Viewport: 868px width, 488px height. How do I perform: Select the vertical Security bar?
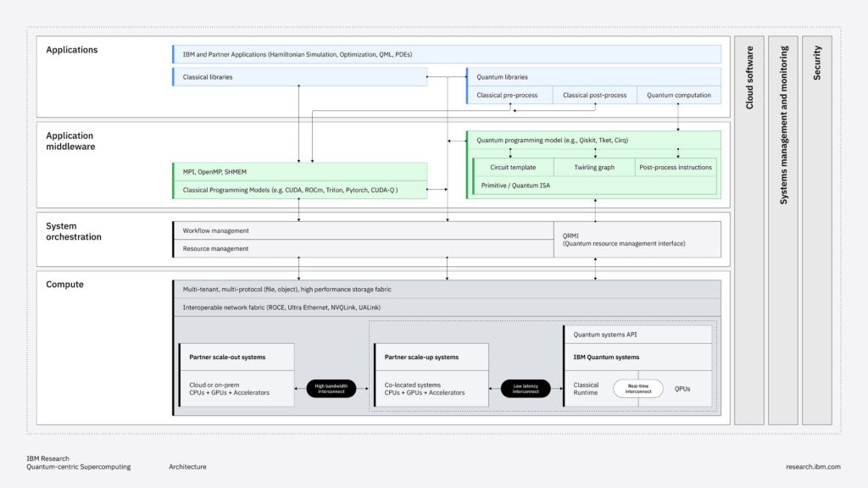pyautogui.click(x=818, y=229)
